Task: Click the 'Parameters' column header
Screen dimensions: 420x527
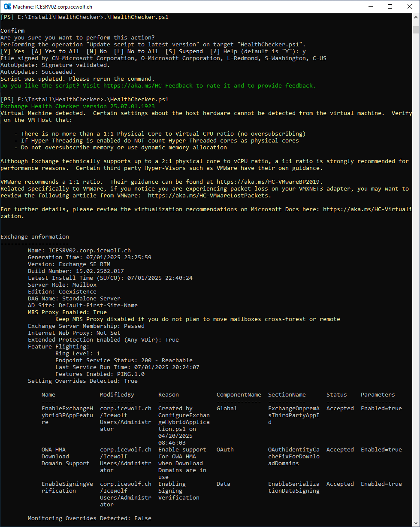Action: [x=378, y=395]
